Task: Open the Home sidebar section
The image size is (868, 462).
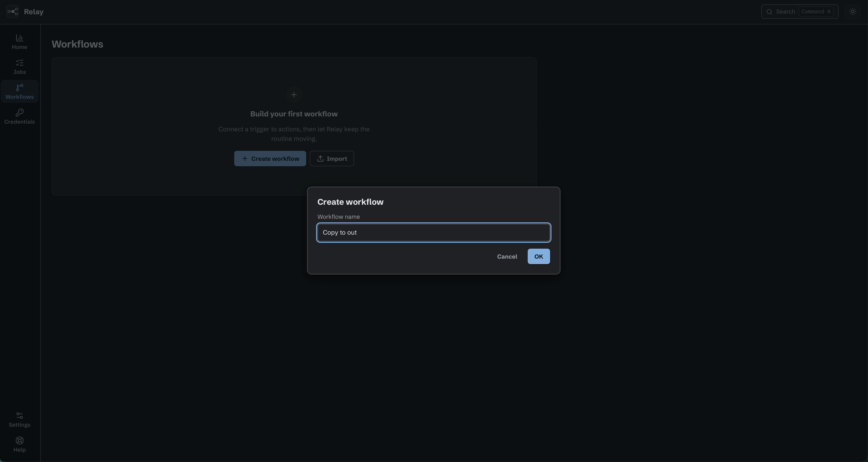Action: (19, 42)
